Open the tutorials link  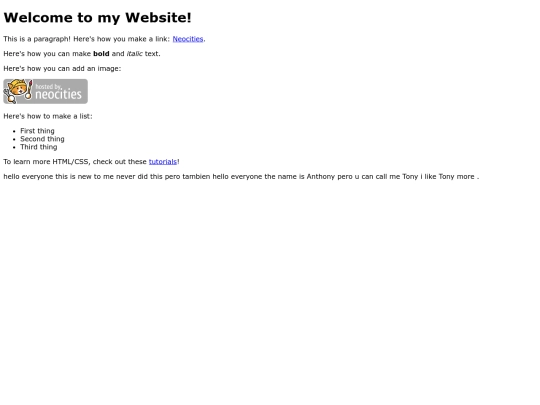163,162
